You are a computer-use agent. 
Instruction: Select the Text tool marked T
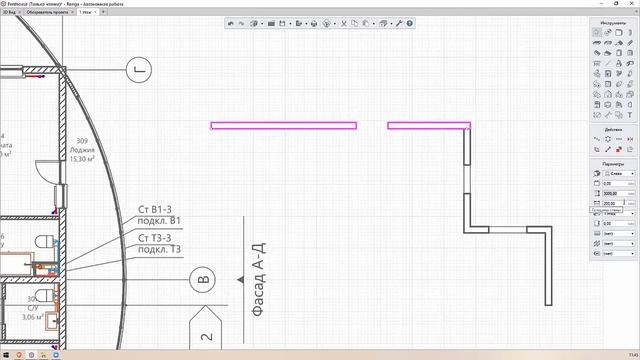[630, 115]
